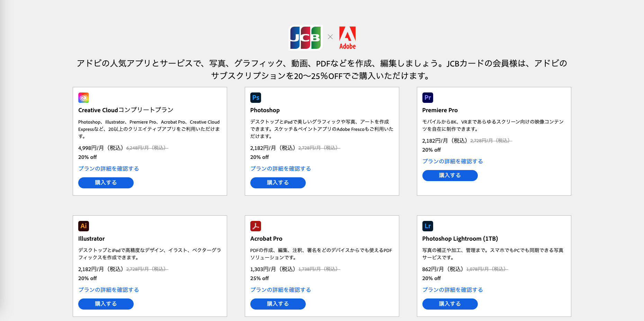
Task: Click the Adobe logo at top
Action: [x=347, y=38]
